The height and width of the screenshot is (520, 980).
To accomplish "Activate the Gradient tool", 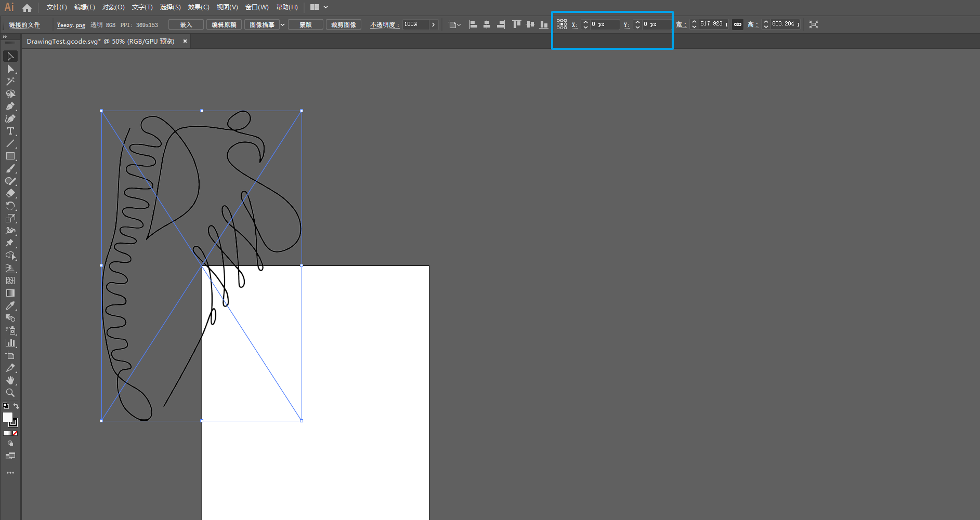I will [x=10, y=293].
